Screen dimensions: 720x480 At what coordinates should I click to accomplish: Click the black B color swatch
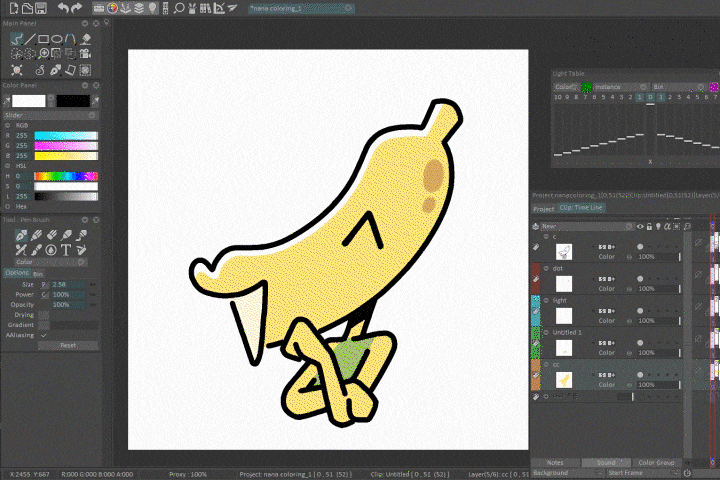[73, 101]
